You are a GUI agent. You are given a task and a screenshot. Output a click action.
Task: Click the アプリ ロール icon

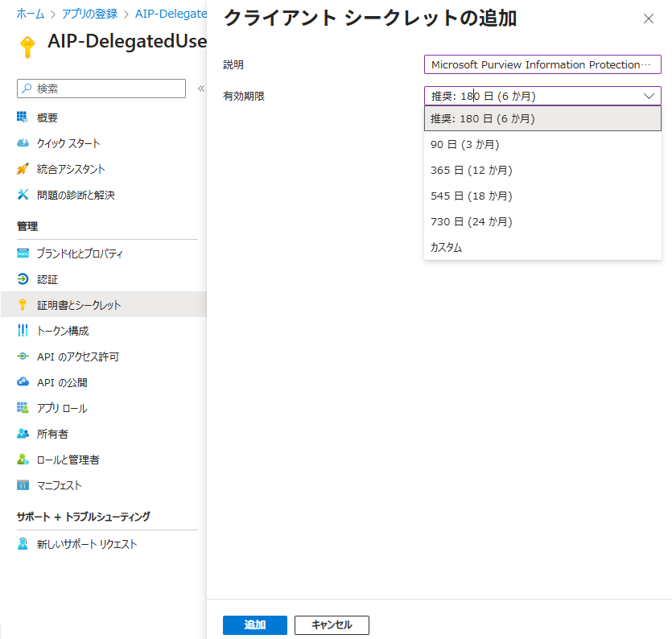[23, 407]
